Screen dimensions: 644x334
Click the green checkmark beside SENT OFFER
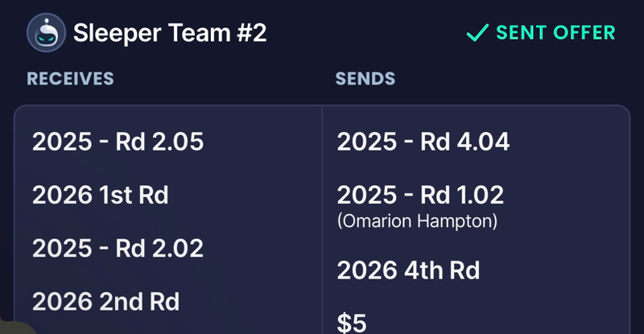[x=477, y=32]
